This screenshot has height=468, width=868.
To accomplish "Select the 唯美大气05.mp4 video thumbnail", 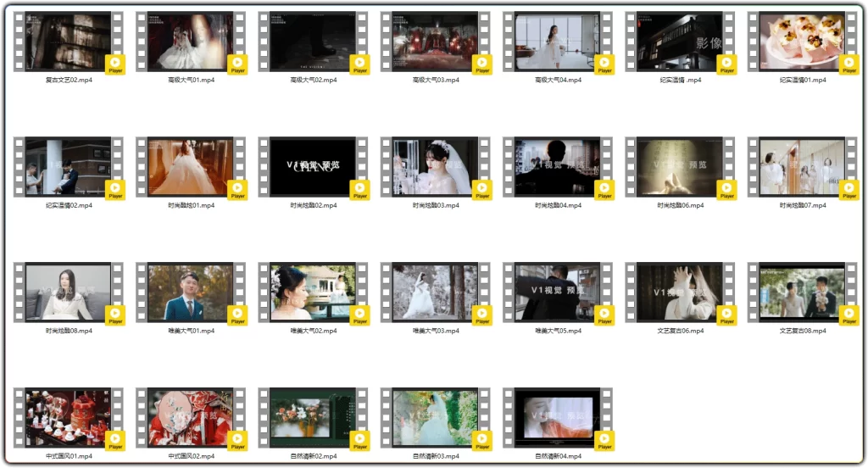I will (558, 292).
